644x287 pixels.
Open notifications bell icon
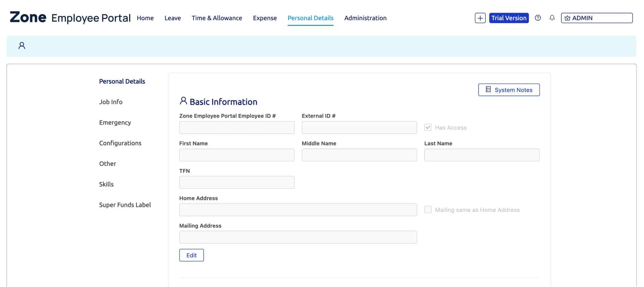tap(552, 18)
